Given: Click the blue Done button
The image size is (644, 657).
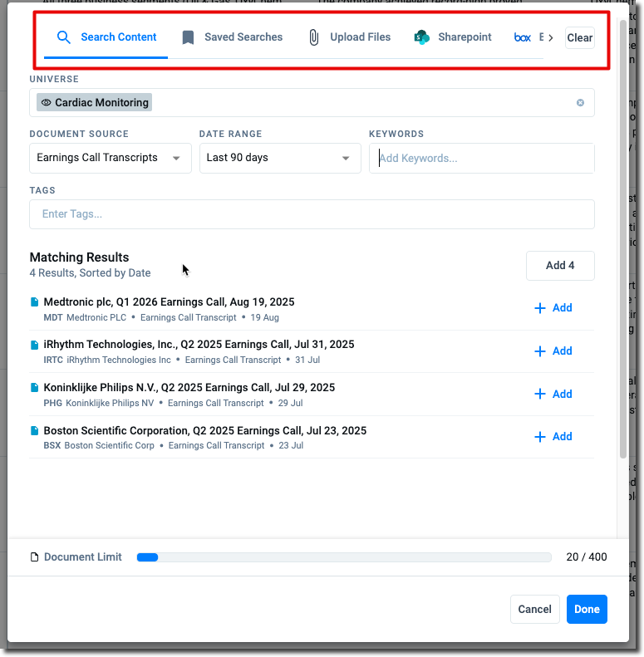Looking at the screenshot, I should (x=587, y=609).
